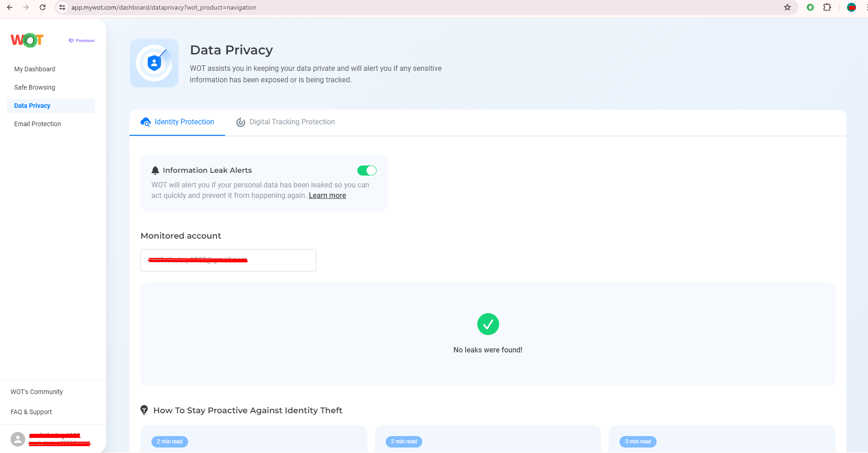Click the 3 min read article badge

coord(638,442)
